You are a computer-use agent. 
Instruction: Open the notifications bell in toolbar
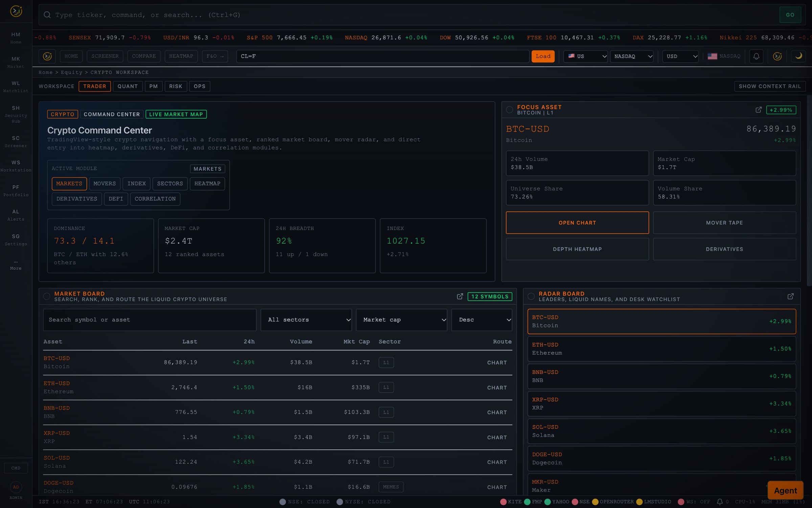coord(756,56)
